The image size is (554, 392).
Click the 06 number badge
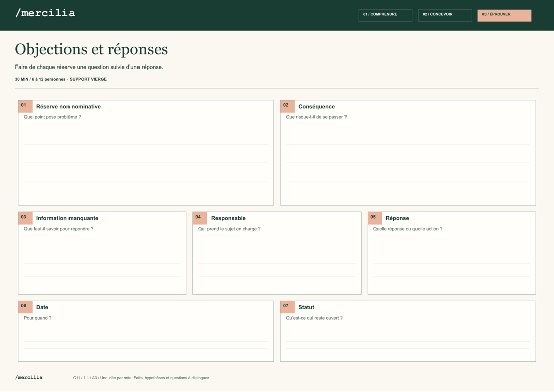(25, 307)
